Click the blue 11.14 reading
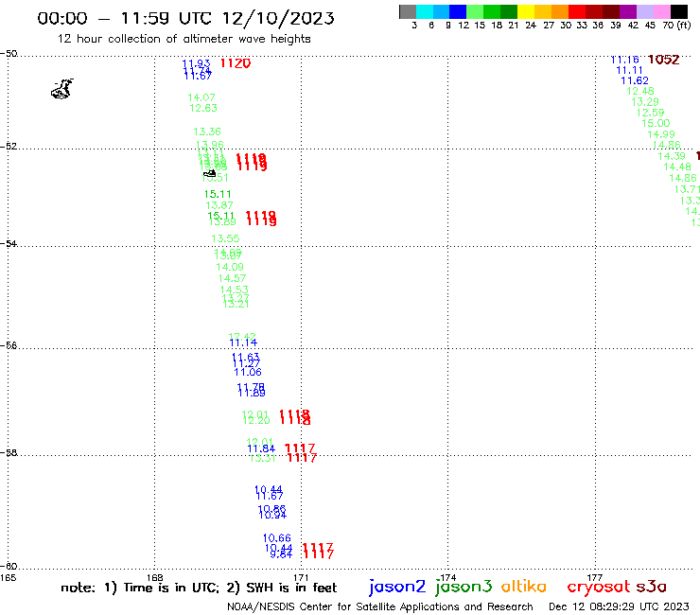This screenshot has height=615, width=700. pyautogui.click(x=243, y=343)
